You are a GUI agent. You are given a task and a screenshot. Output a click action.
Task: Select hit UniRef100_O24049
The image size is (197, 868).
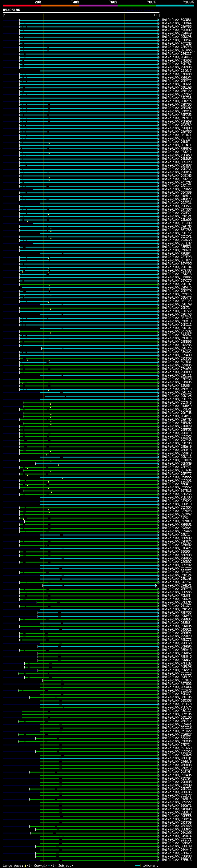177,33
